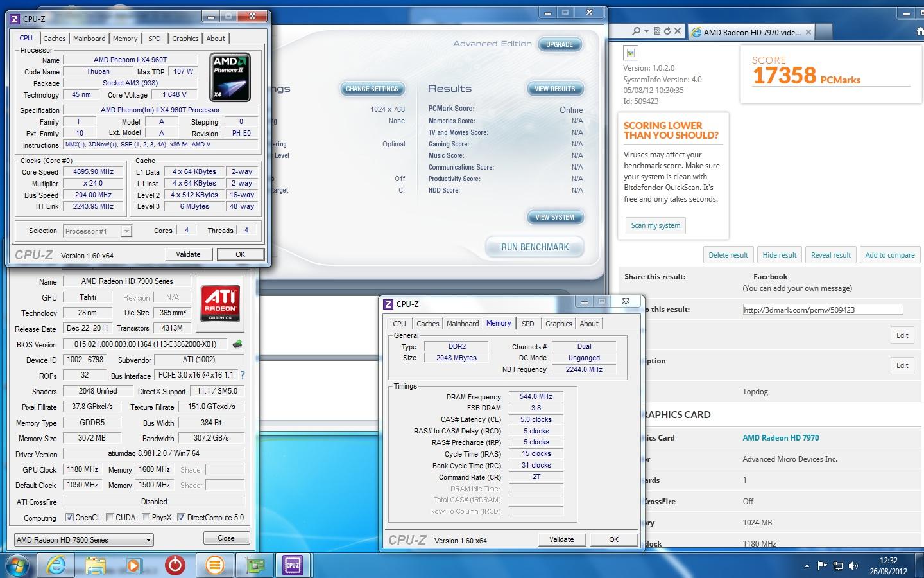
Task: Click Validate in the CPU-Z processor window
Action: (188, 254)
